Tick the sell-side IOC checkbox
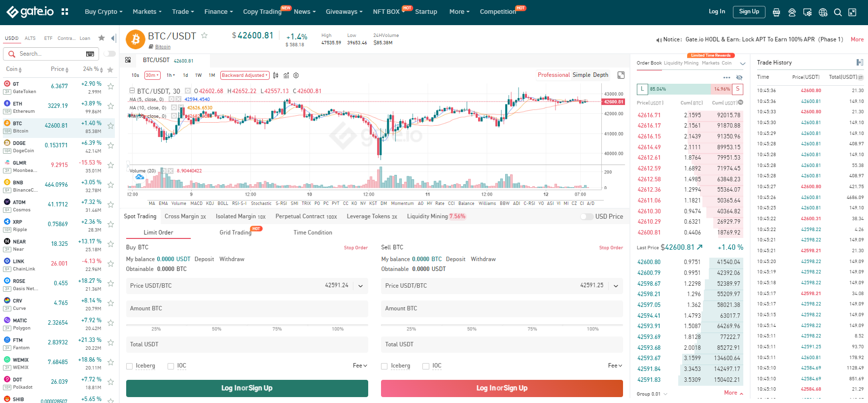The height and width of the screenshot is (403, 868). [x=425, y=366]
